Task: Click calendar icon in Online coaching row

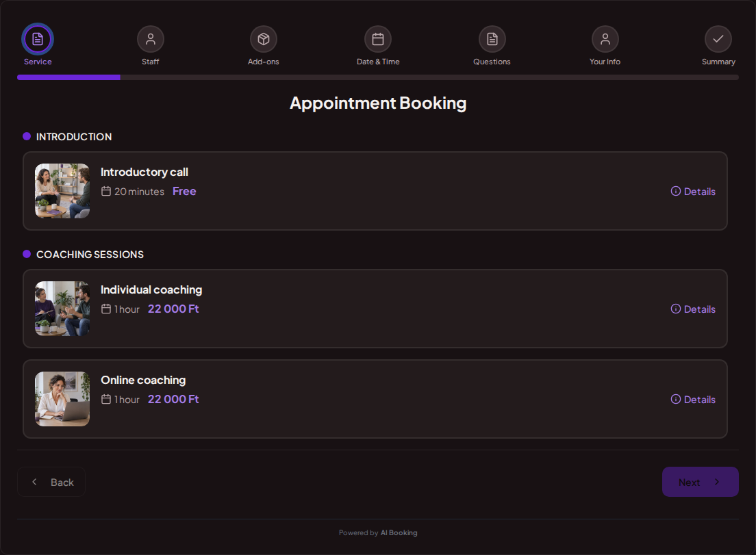Action: click(x=106, y=400)
